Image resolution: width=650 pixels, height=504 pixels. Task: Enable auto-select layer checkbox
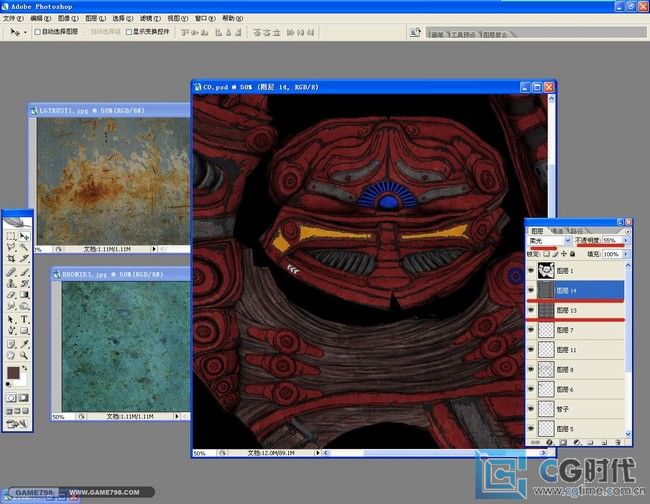point(37,32)
